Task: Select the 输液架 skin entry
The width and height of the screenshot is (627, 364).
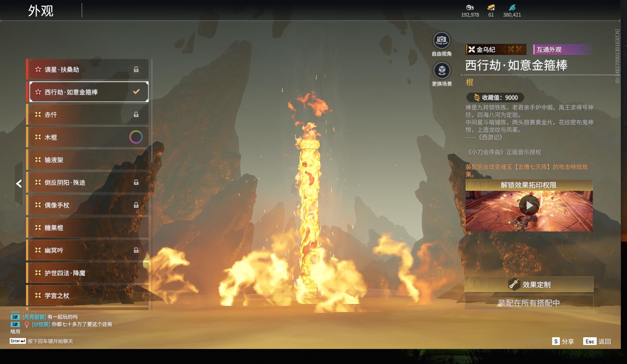Action: (x=88, y=160)
